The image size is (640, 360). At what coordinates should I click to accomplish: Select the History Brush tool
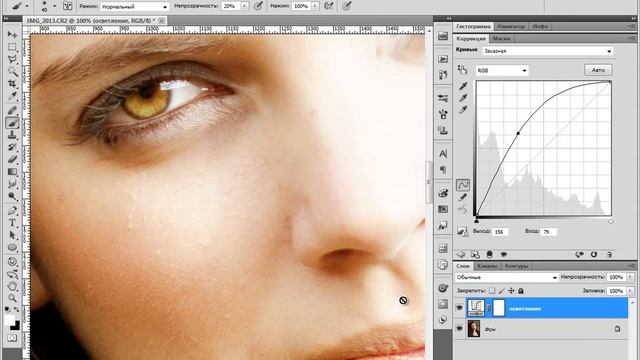(x=12, y=147)
